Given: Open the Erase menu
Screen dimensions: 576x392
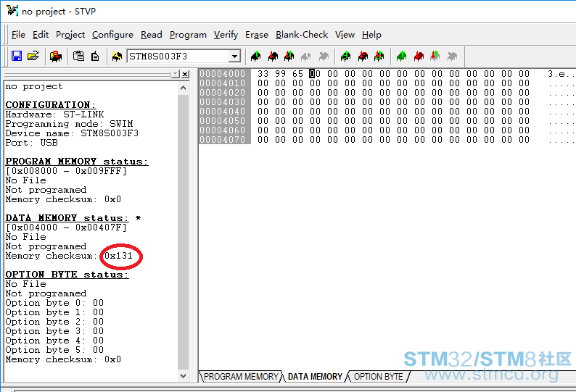Looking at the screenshot, I should 257,35.
